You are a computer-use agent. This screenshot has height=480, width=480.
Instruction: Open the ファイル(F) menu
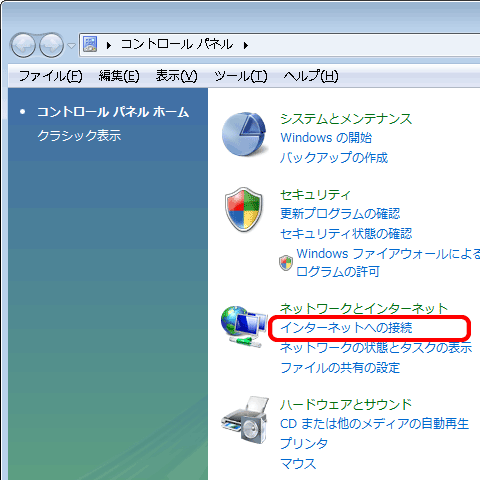(x=51, y=76)
